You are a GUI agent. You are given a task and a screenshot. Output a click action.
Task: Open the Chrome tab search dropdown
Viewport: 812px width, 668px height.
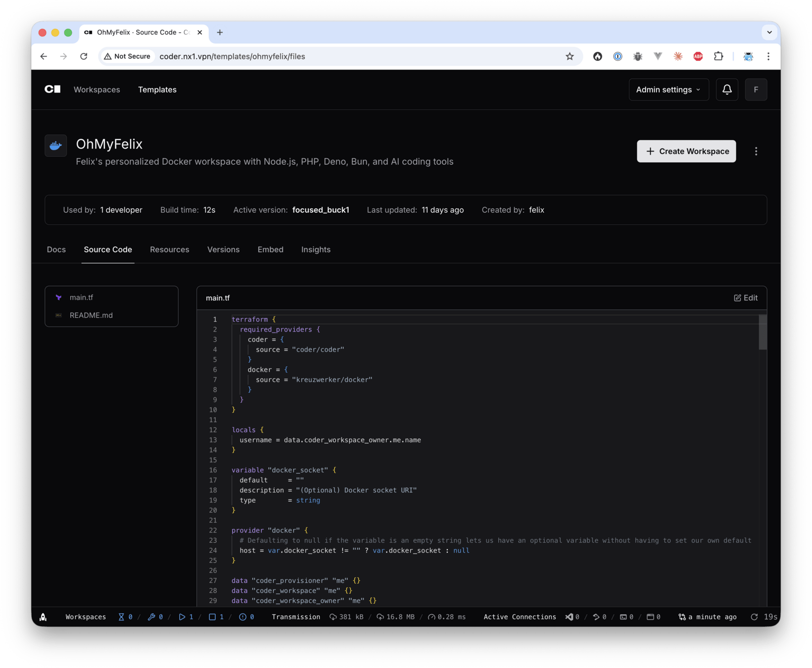pos(769,33)
